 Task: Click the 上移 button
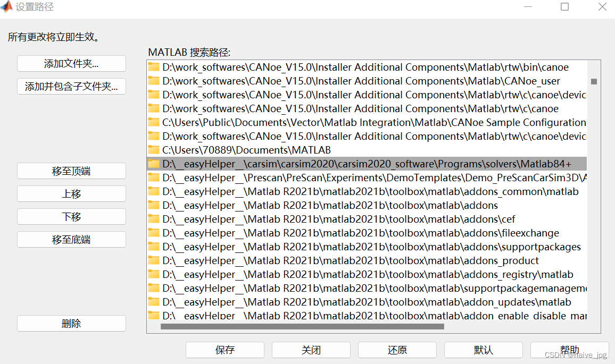[71, 193]
